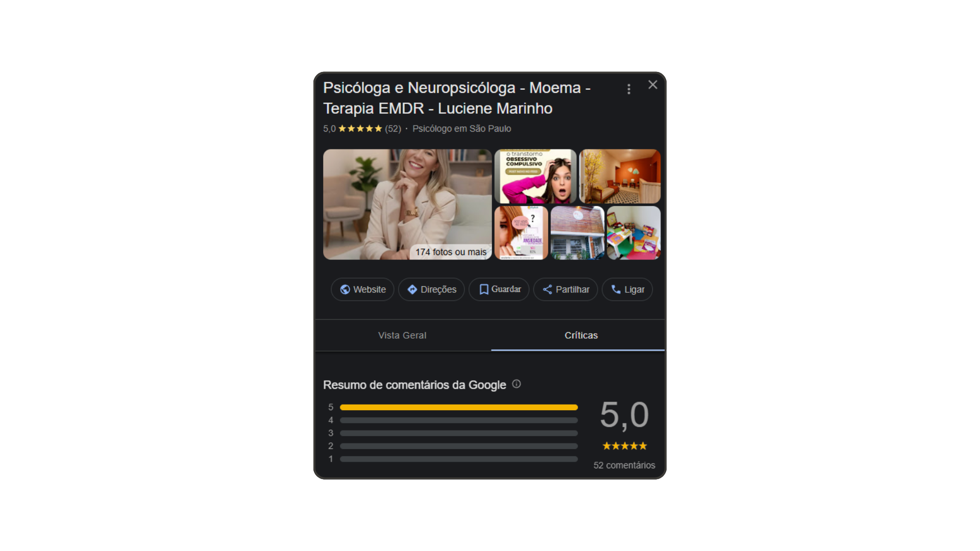This screenshot has height=551, width=980.
Task: Close the business panel with X
Action: pos(653,85)
